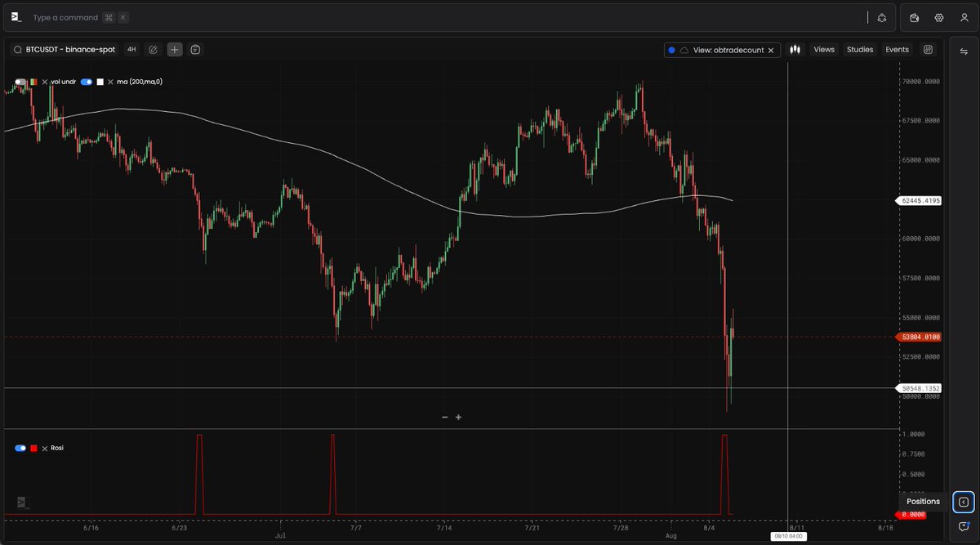Click the 62445.4195 MA price label

coord(920,200)
